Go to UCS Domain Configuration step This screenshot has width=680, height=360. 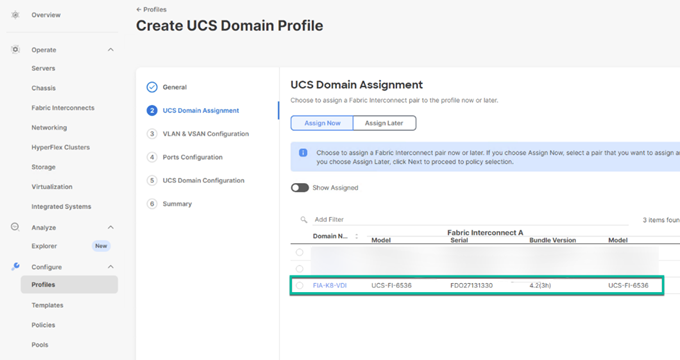pos(203,180)
